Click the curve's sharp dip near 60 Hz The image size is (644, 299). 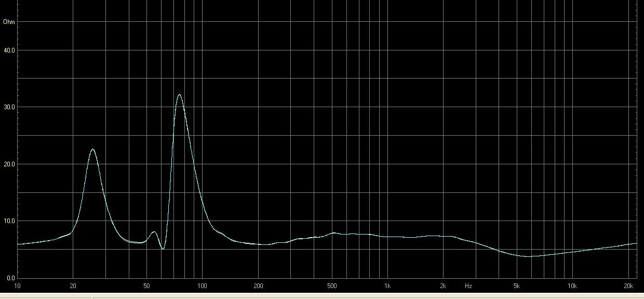[163, 249]
